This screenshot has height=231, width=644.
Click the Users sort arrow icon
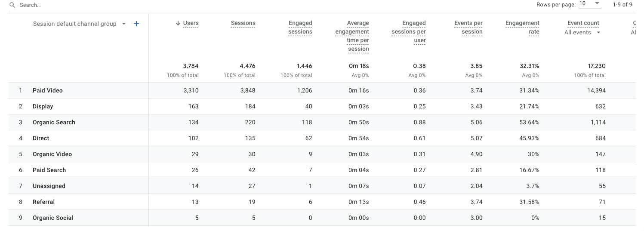point(178,23)
